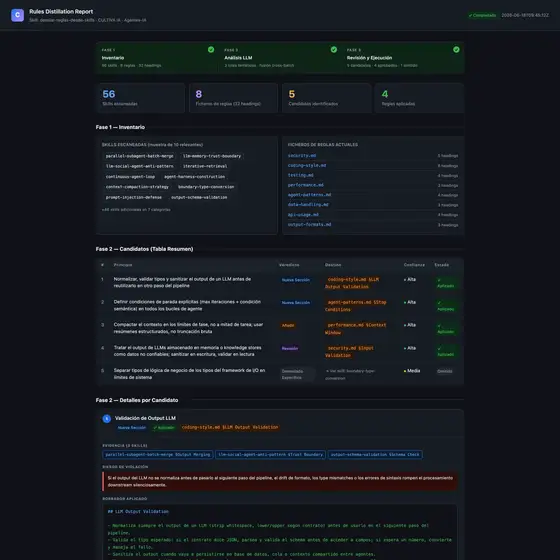The width and height of the screenshot is (560, 560).
Task: Click the boundary-type-conversion skill tag
Action: coord(206,187)
